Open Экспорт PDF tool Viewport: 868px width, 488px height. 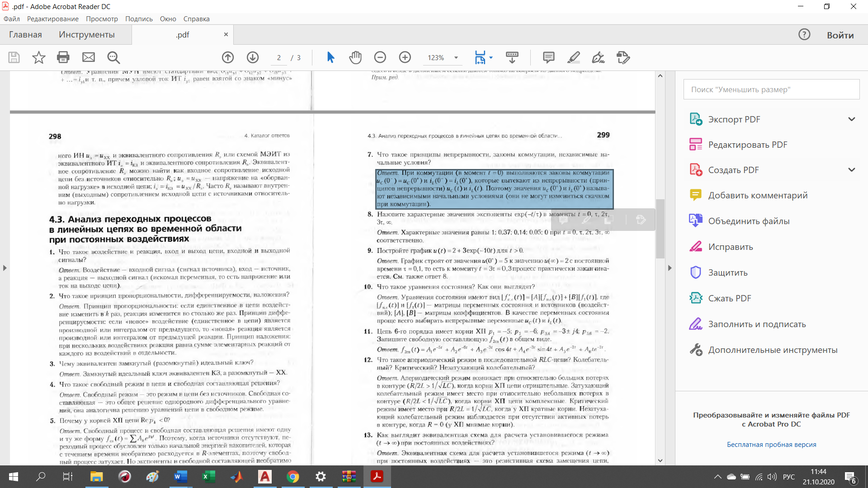click(734, 119)
